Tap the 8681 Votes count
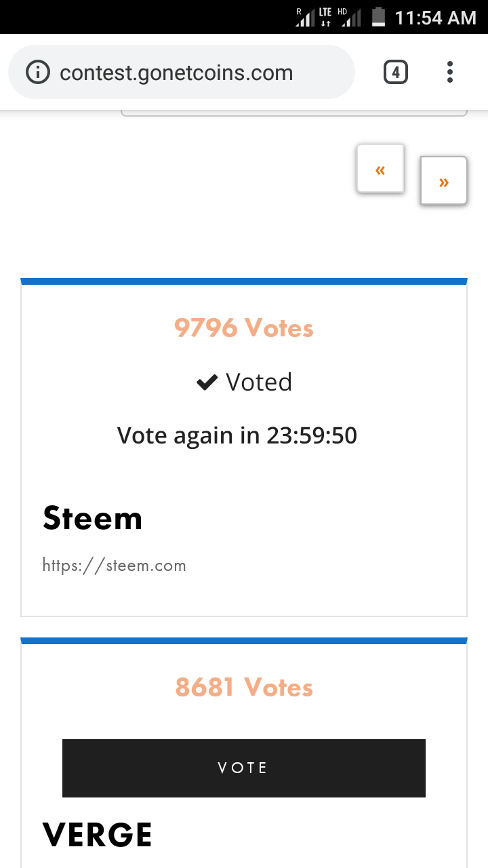This screenshot has height=868, width=488. pos(244,688)
